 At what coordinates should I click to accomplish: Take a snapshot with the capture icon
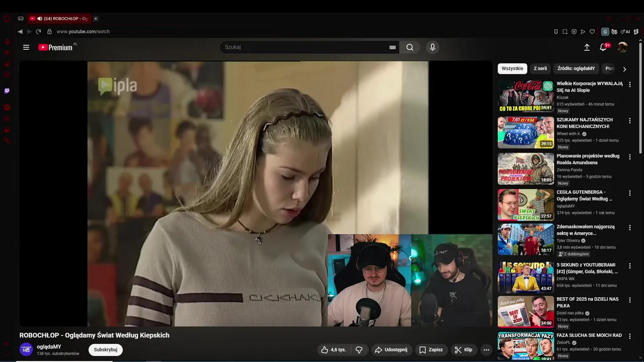tap(565, 32)
